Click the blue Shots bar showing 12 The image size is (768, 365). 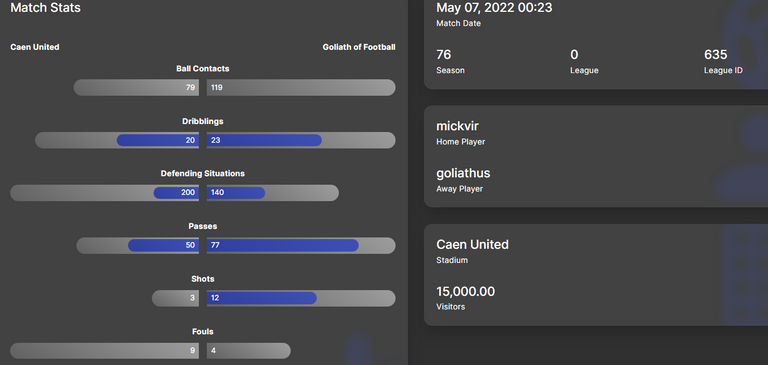pos(262,298)
